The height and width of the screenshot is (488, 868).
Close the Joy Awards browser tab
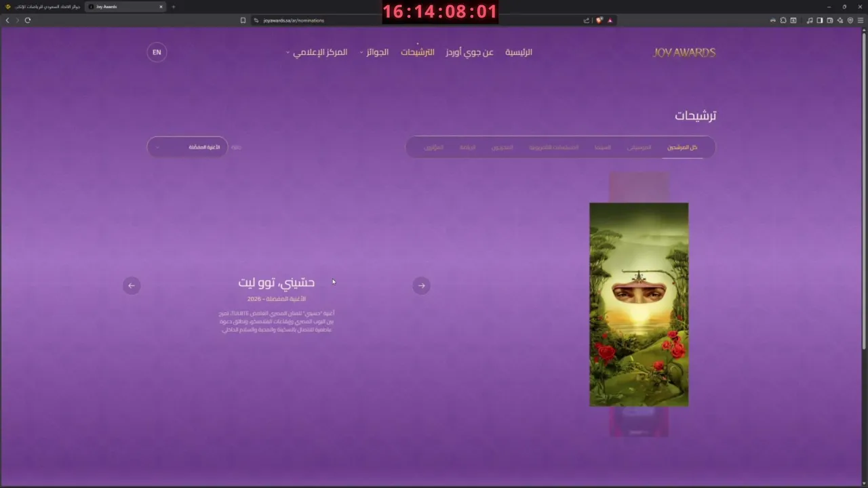(161, 7)
